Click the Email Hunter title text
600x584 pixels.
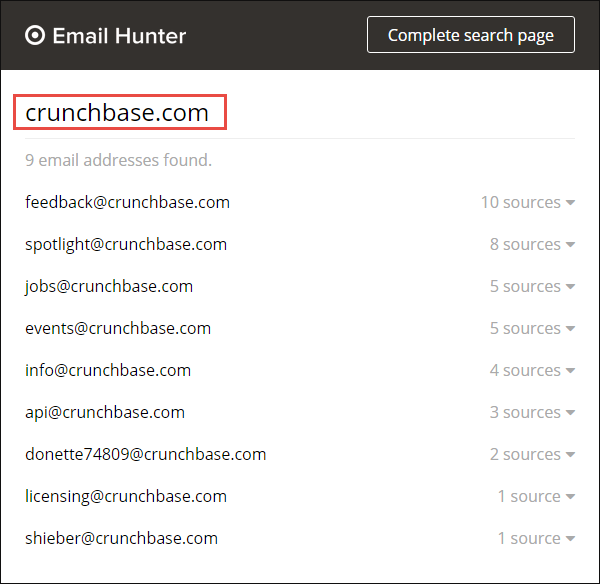coord(119,36)
